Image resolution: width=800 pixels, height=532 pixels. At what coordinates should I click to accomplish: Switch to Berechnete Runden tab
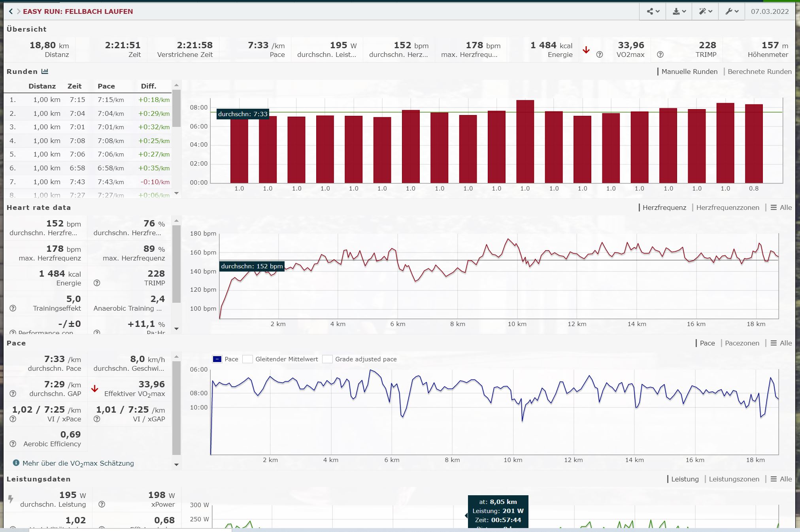[759, 72]
